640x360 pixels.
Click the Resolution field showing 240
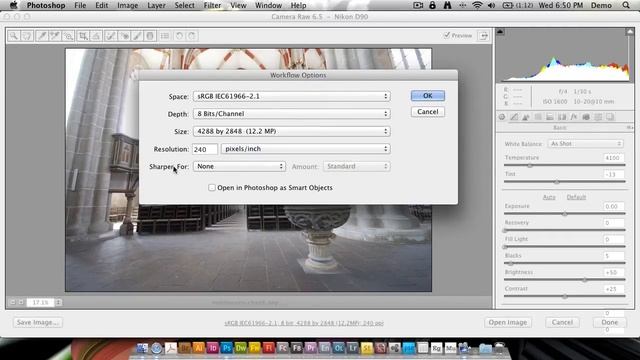click(x=205, y=149)
